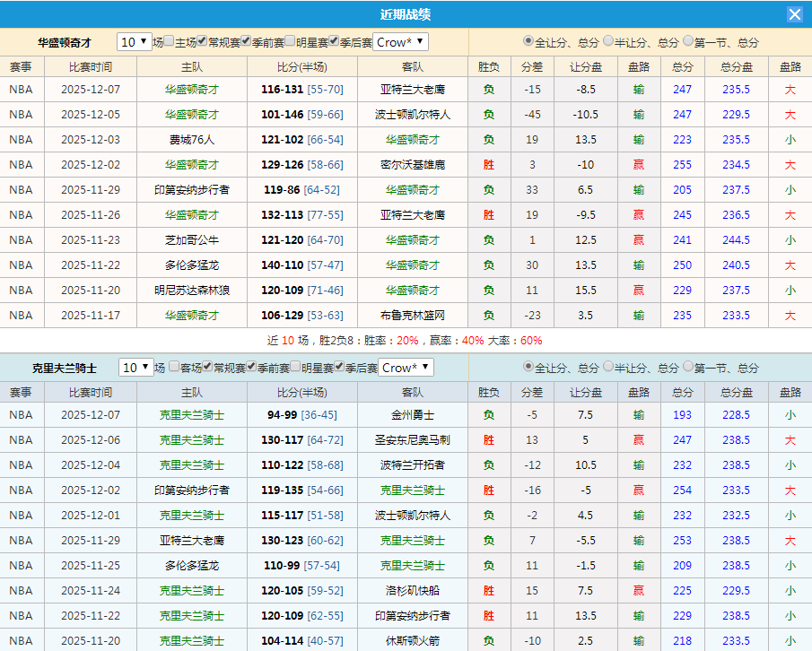Click the total score 247 in the first row
Screen dimensions: 812x651
point(682,89)
